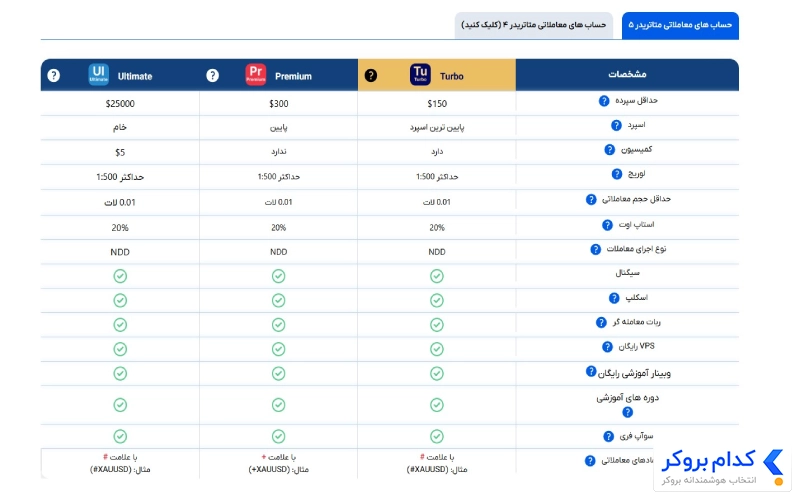Open help question mark beside Premium header
Viewport: 800px width, 500px height.
(212, 76)
